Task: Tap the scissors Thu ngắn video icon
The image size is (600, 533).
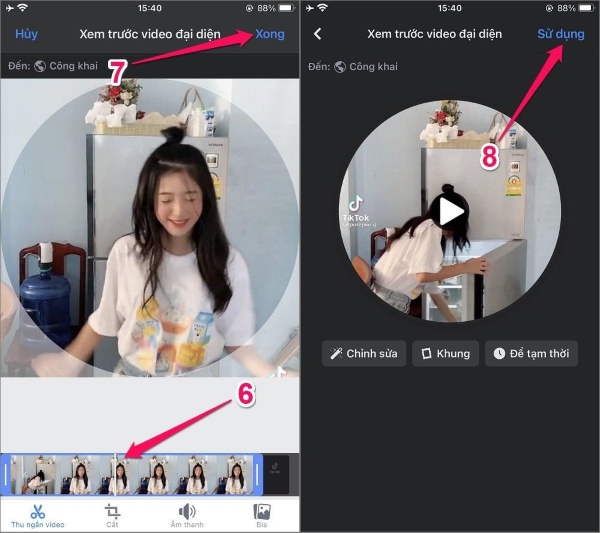Action: coord(38,511)
